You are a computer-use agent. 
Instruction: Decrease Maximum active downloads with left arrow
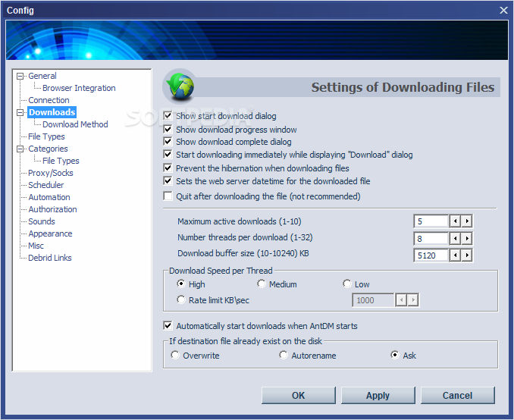coord(455,221)
